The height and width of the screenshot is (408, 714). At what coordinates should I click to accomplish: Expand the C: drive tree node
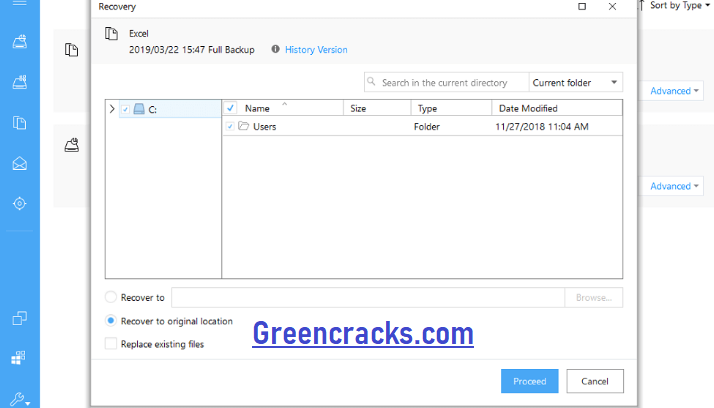pos(112,109)
